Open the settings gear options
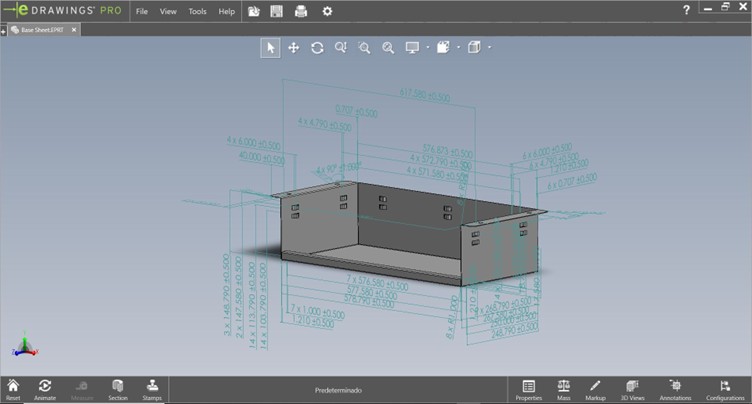Image resolution: width=752 pixels, height=404 pixels. [326, 11]
